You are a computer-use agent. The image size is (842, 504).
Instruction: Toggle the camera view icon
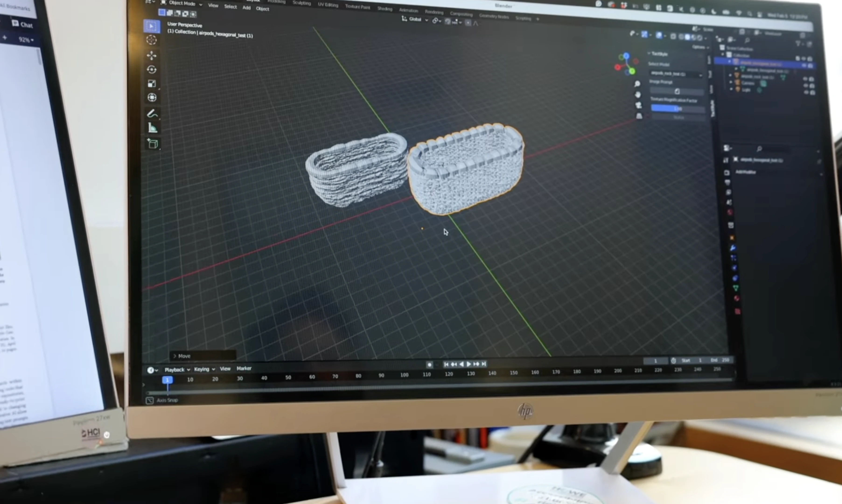[639, 105]
